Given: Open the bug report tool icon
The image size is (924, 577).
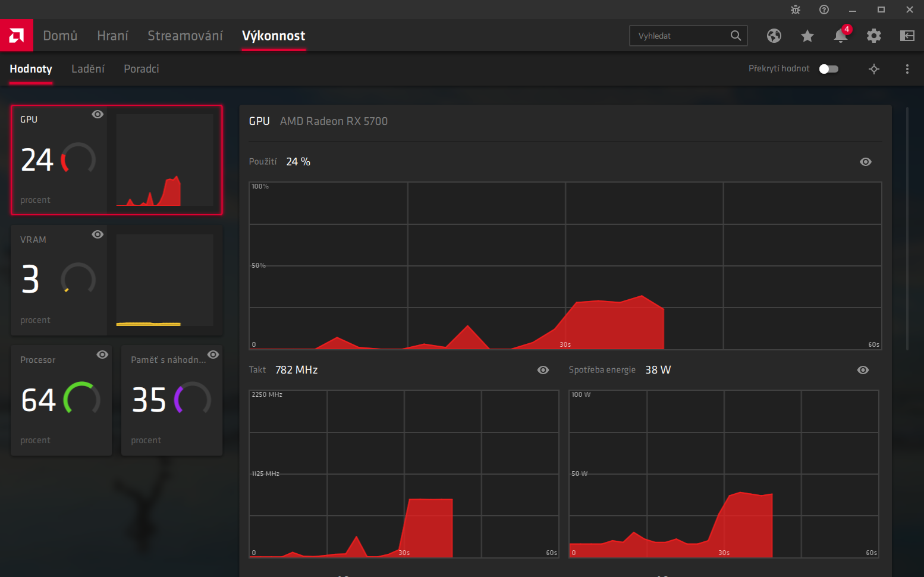Looking at the screenshot, I should point(796,10).
